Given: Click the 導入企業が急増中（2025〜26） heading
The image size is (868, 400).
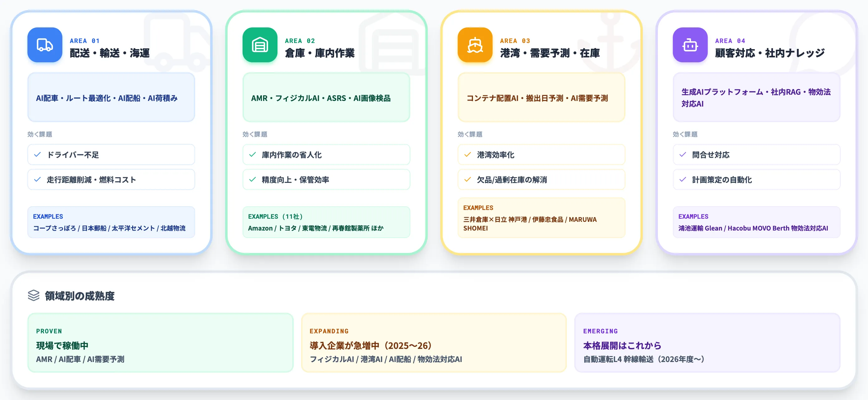Looking at the screenshot, I should (371, 345).
